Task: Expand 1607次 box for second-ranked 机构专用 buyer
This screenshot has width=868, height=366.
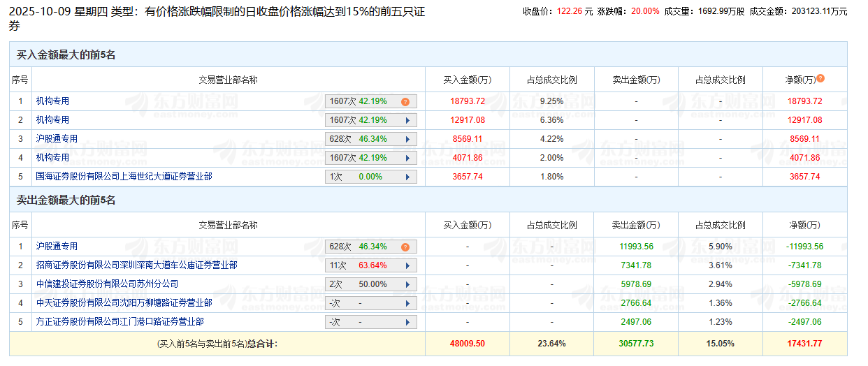Action: [407, 121]
